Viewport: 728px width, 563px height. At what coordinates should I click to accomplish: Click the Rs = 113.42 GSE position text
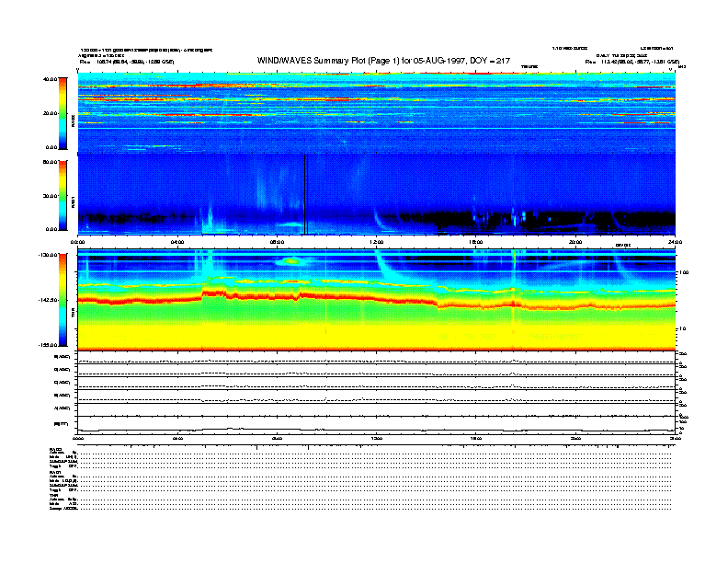point(632,62)
